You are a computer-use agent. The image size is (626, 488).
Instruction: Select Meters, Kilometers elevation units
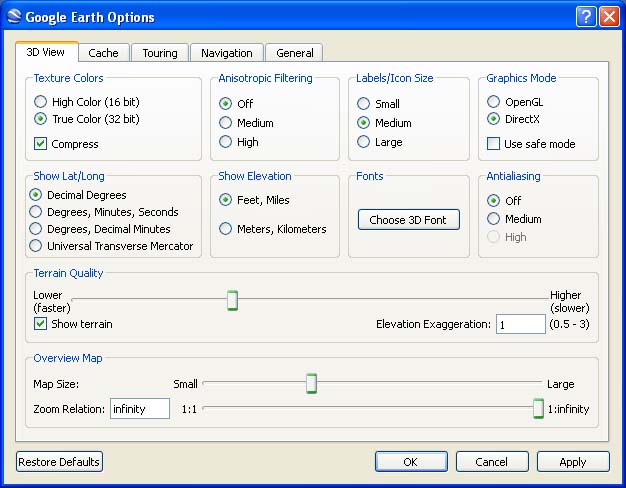click(226, 229)
